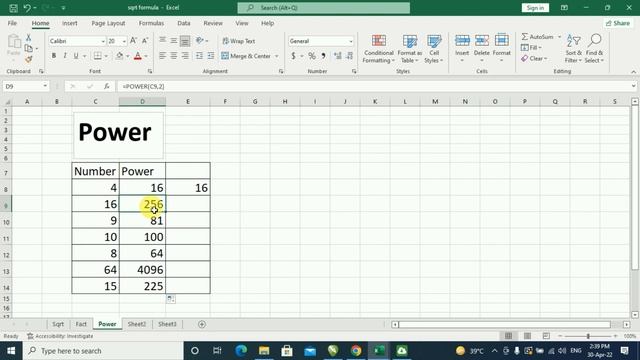The width and height of the screenshot is (640, 360).
Task: Open Cell Styles gallery
Action: 433,49
